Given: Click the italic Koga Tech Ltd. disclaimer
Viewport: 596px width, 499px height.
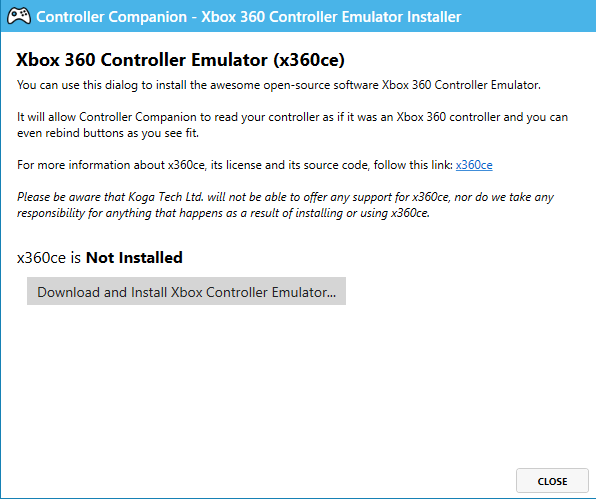Looking at the screenshot, I should click(x=285, y=205).
